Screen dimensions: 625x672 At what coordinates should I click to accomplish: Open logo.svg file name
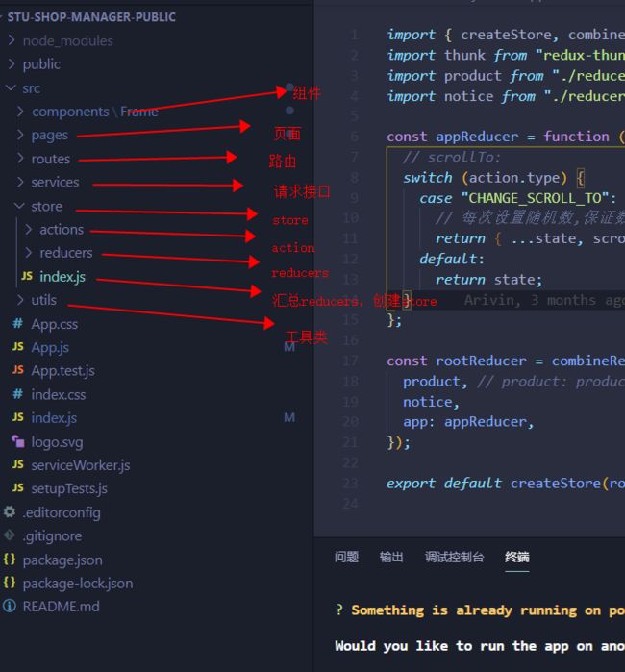(57, 442)
